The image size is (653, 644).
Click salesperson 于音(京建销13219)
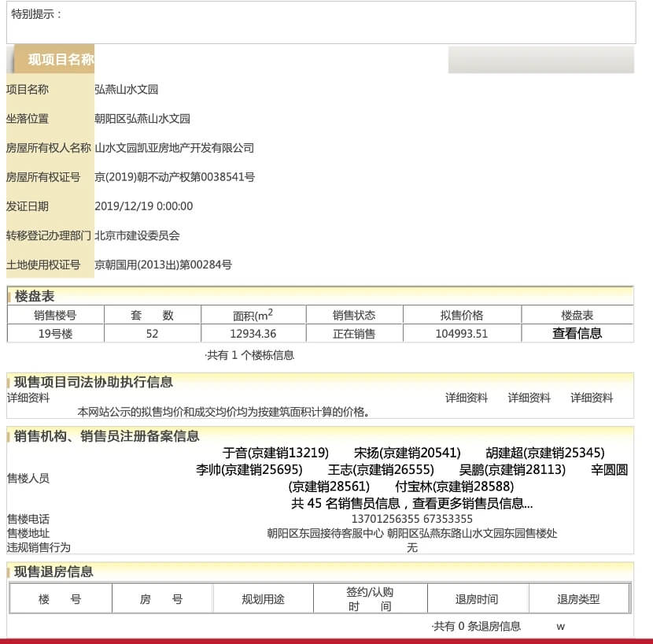click(275, 453)
